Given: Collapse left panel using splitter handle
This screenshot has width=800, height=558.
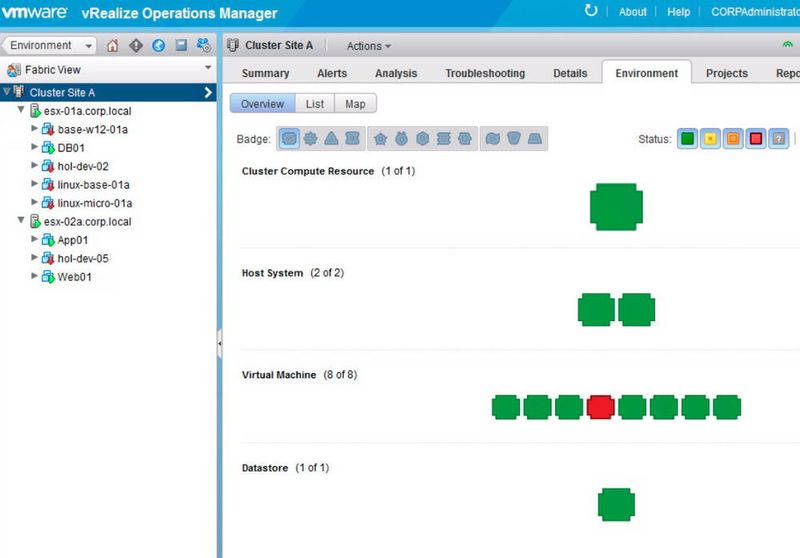Looking at the screenshot, I should (x=219, y=344).
